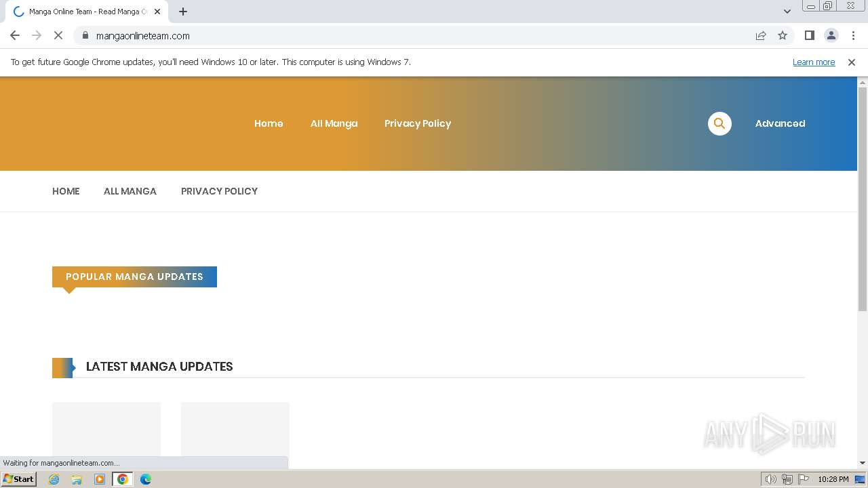The height and width of the screenshot is (488, 868).
Task: Open the Action Center flag icon
Action: pyautogui.click(x=804, y=479)
